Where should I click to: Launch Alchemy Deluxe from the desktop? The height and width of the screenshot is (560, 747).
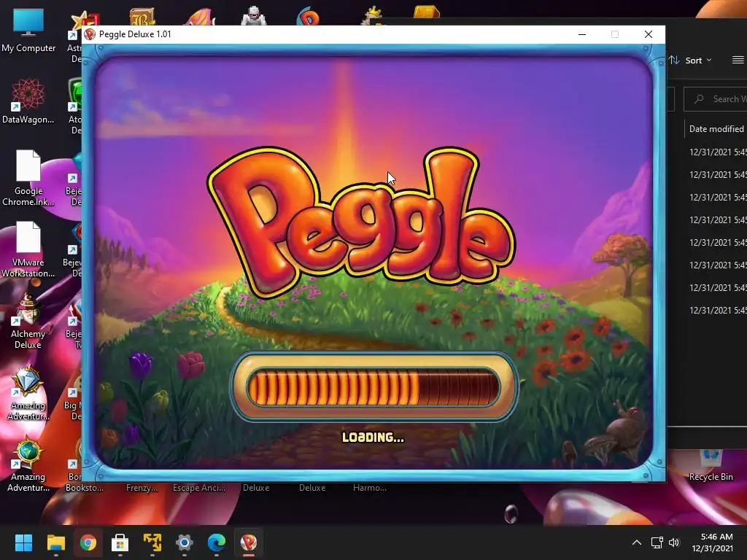tap(28, 321)
